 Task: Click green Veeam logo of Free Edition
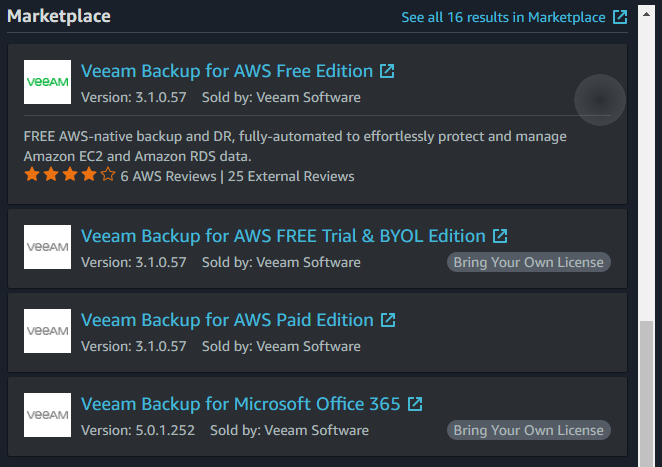point(47,82)
